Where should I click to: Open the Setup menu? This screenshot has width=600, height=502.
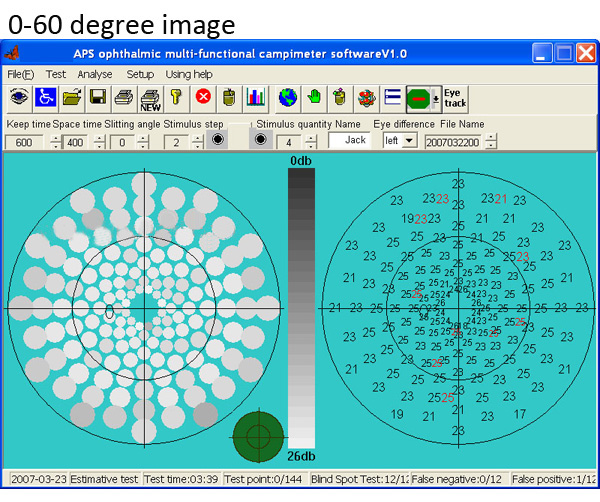point(140,74)
